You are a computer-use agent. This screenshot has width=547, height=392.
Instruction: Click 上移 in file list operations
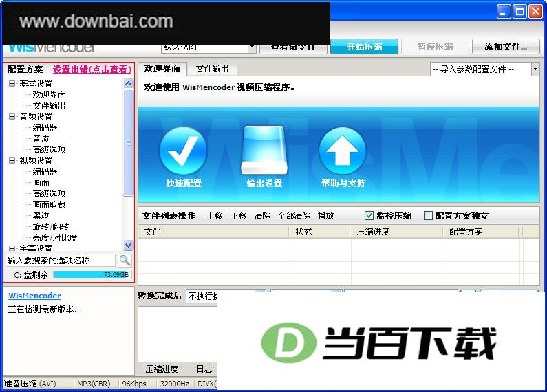214,216
